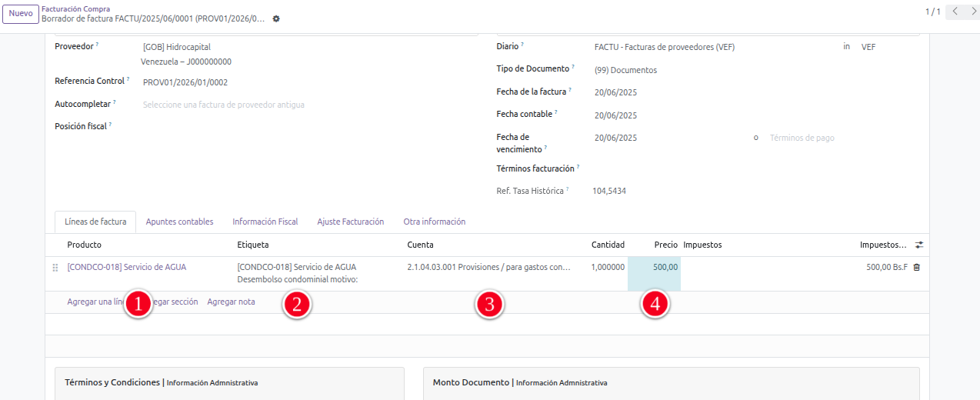Viewport: 980px width, 400px height.
Task: Open the Diario journal selection field
Action: pyautogui.click(x=712, y=47)
